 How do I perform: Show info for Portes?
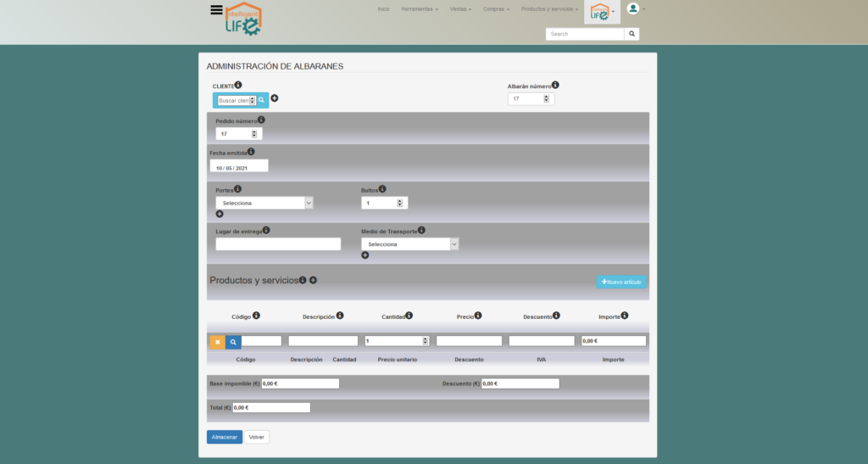(x=237, y=189)
